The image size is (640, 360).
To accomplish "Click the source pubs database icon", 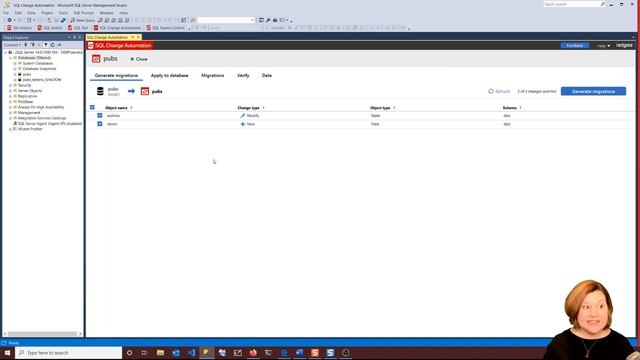I will point(100,91).
